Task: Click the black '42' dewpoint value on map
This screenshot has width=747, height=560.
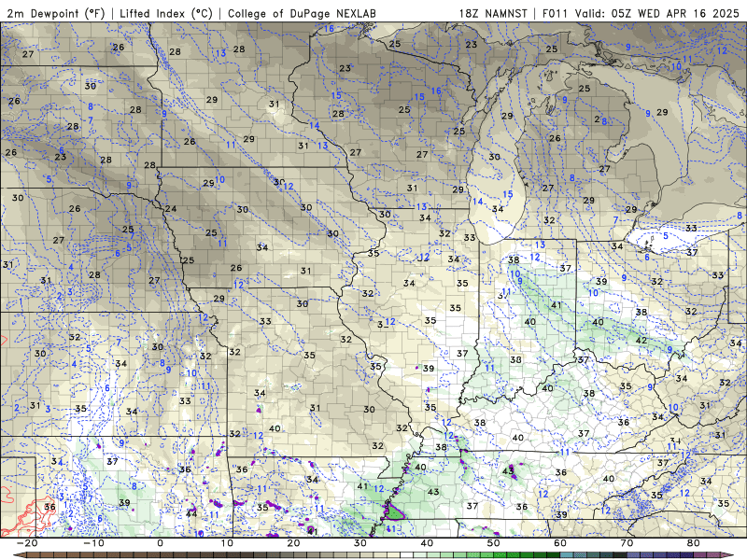Action: point(641,341)
